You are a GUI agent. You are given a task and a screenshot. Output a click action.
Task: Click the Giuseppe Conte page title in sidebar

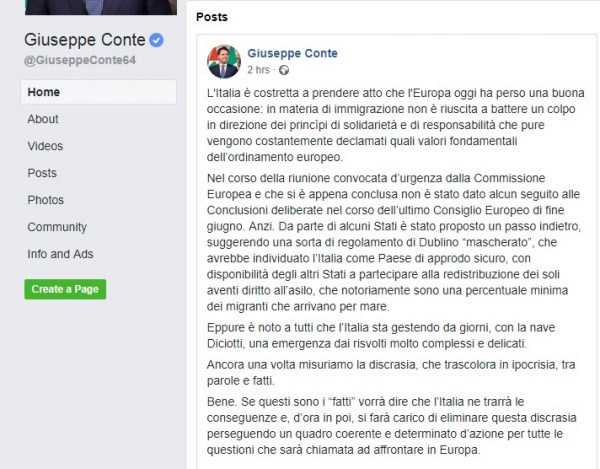(x=84, y=41)
